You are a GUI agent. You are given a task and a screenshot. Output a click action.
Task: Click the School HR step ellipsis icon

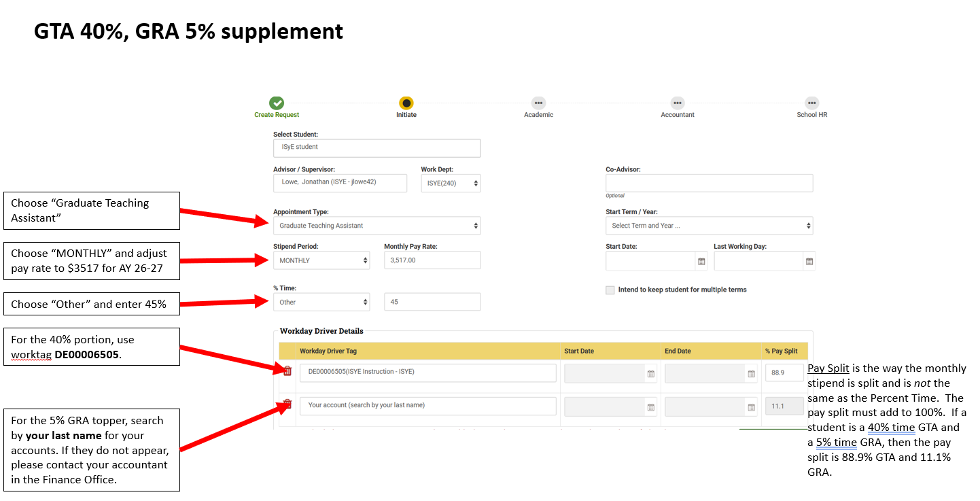(812, 103)
